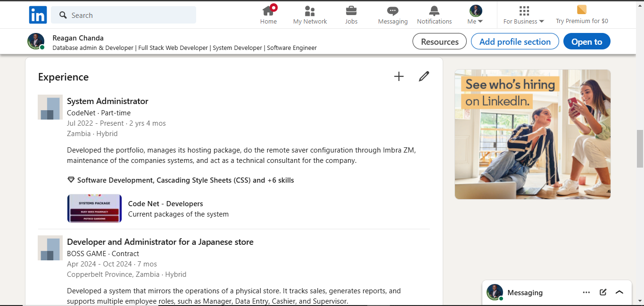Expand the For Business menu
644x306 pixels.
click(524, 15)
